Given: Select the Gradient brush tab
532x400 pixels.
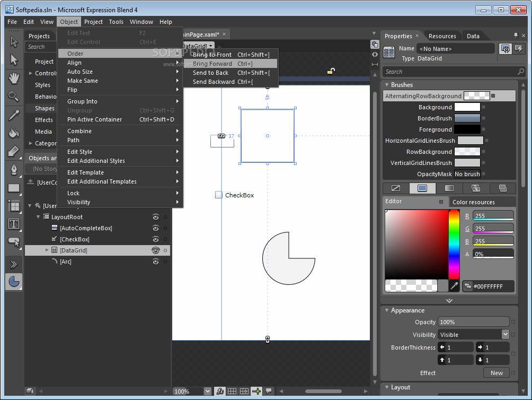Looking at the screenshot, I should coord(449,188).
